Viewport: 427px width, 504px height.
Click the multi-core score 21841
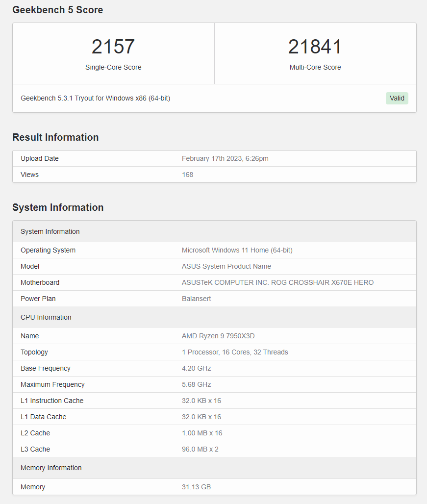tap(315, 47)
